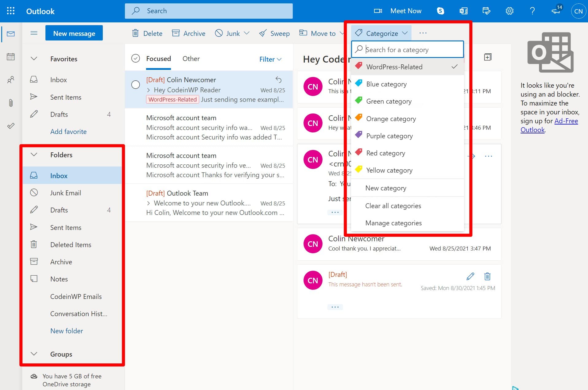Select Manage categories from the menu
The height and width of the screenshot is (390, 588).
[393, 223]
